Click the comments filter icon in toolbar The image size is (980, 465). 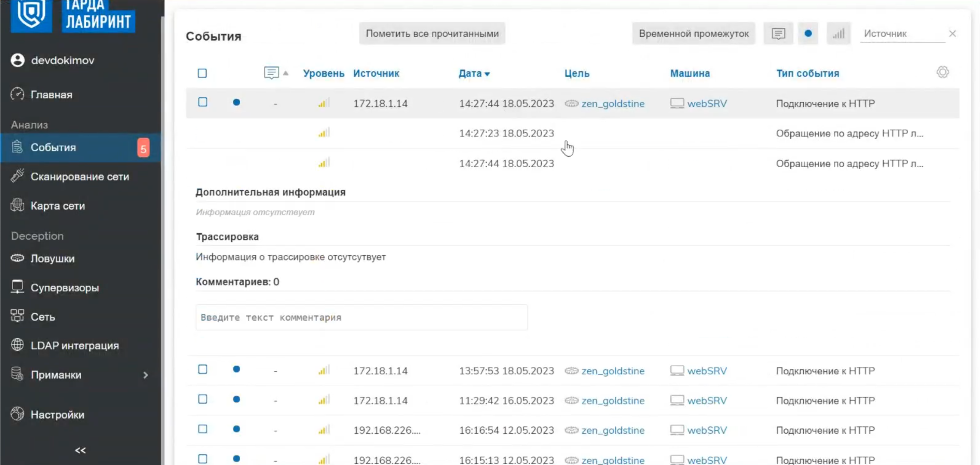[778, 33]
